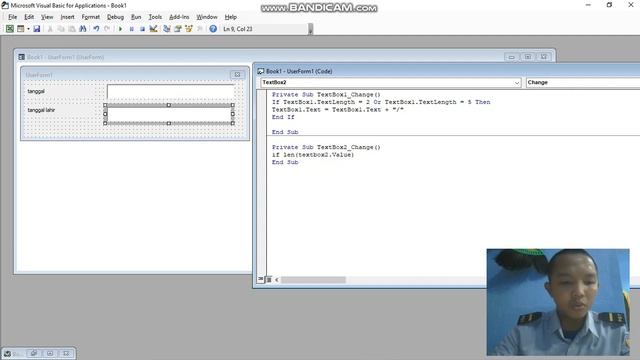Minimize the UserForm designer window

[511, 57]
